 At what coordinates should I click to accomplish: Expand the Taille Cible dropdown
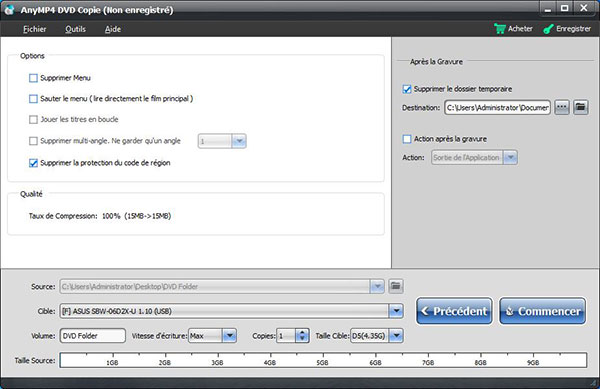pyautogui.click(x=396, y=336)
